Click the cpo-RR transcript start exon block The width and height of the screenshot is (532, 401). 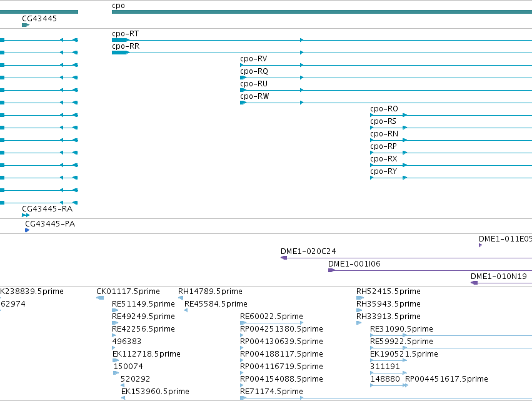121,53
